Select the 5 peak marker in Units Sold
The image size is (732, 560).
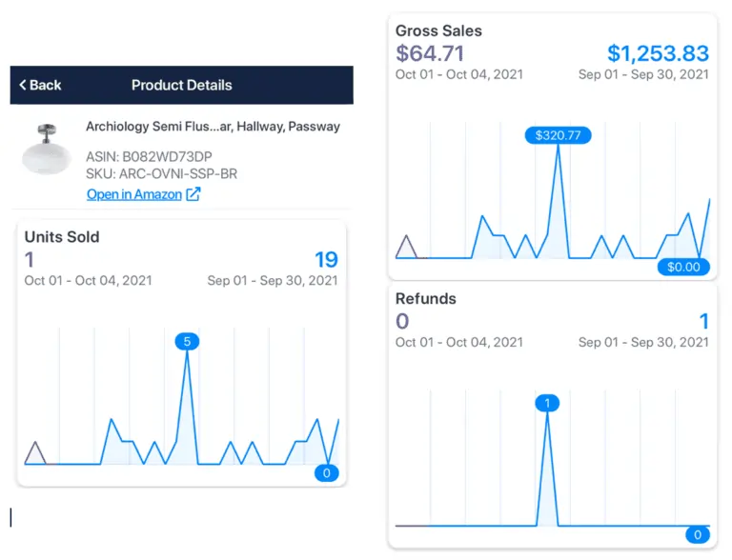[x=187, y=341]
